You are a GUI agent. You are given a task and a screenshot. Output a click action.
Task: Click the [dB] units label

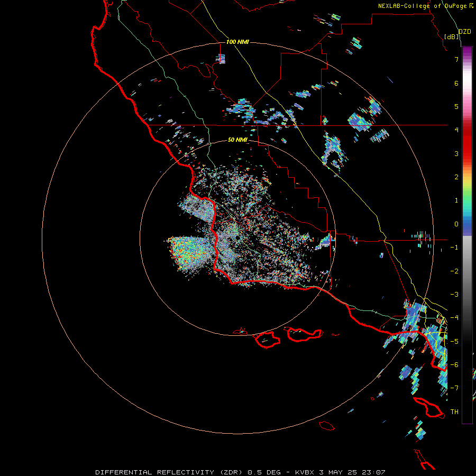pos(452,36)
